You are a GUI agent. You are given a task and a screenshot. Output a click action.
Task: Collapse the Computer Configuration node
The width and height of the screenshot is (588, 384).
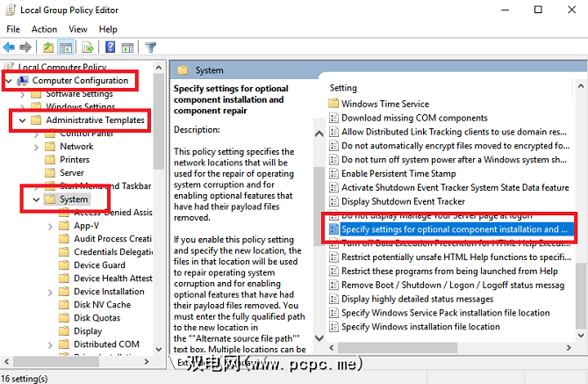9,81
